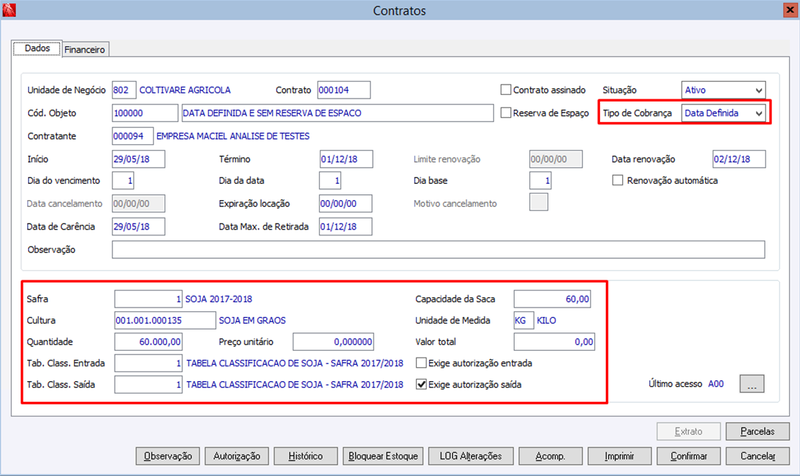Viewport: 800px width, 476px height.
Task: Open the LOG Alterações button
Action: (x=470, y=456)
